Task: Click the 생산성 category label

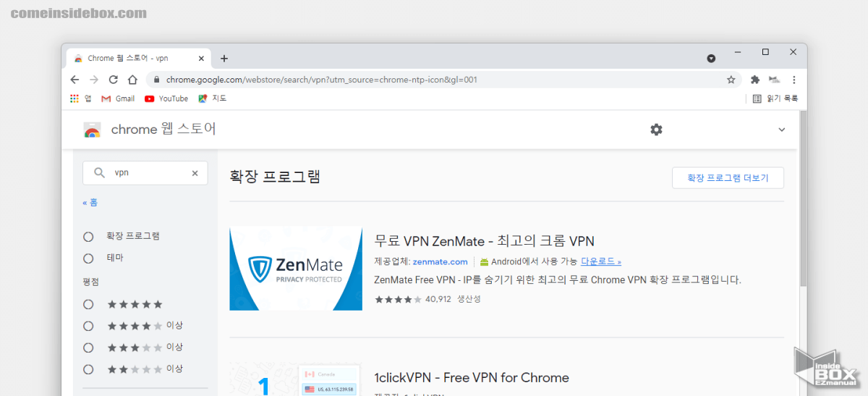Action: coord(469,299)
